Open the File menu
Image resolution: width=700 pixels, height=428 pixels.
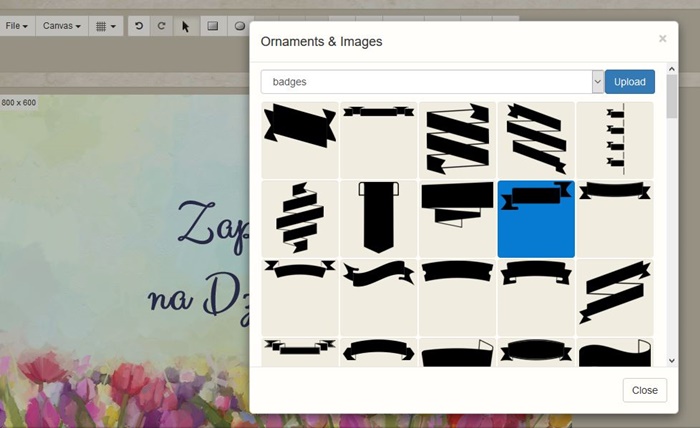point(17,26)
